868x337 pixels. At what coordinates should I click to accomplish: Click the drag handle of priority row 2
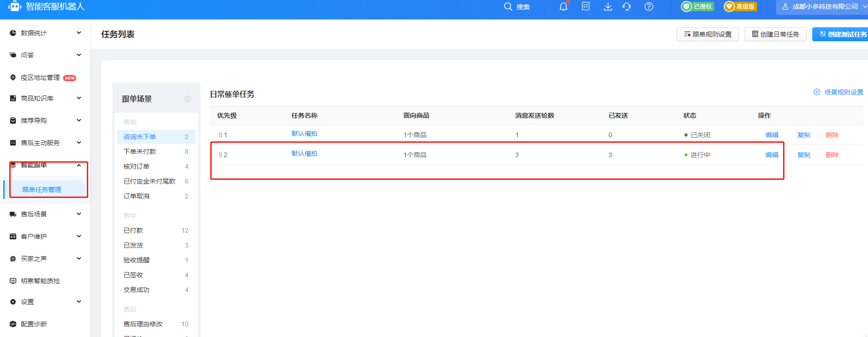click(x=220, y=155)
